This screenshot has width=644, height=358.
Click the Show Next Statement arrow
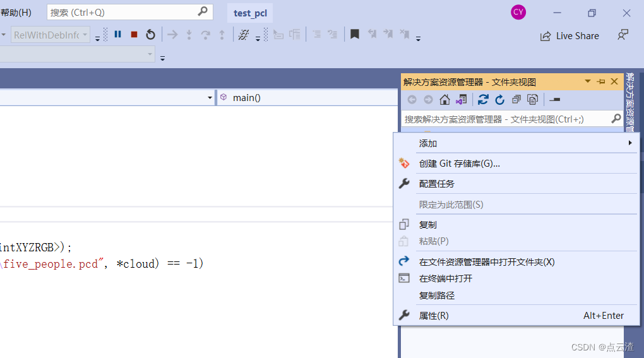(172, 35)
